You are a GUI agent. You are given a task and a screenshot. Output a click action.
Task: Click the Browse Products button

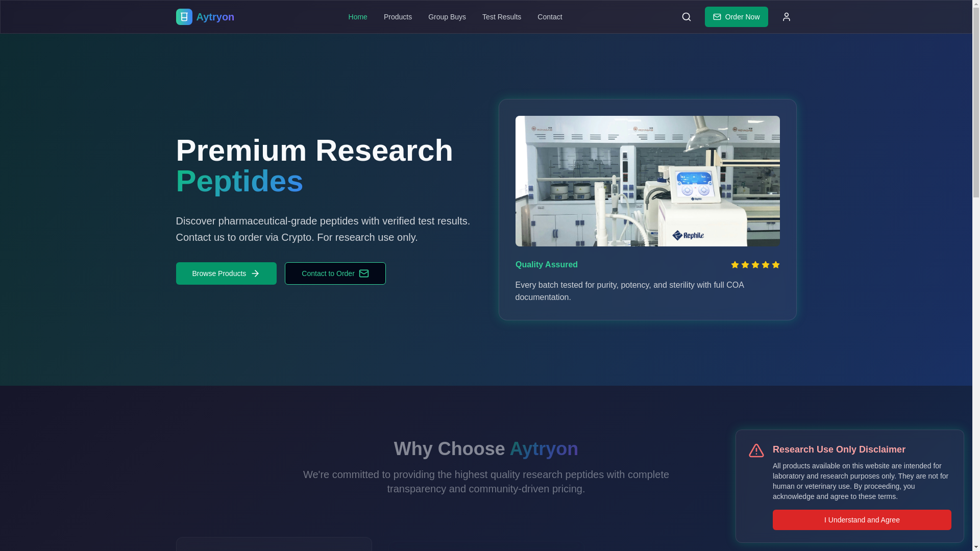point(226,273)
